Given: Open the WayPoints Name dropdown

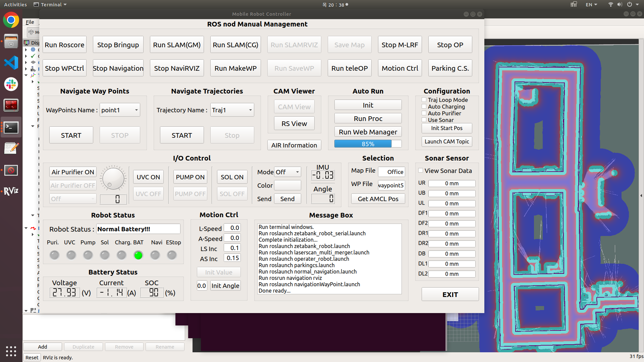Looking at the screenshot, I should point(120,110).
